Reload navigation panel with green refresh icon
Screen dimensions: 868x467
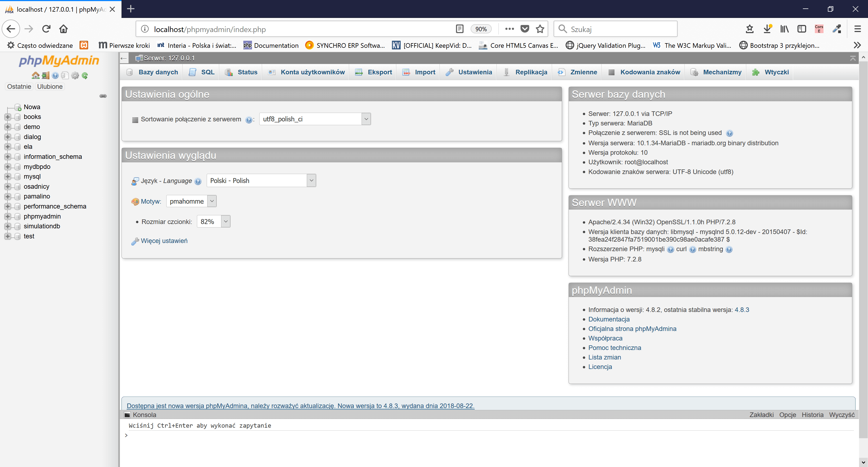point(85,75)
